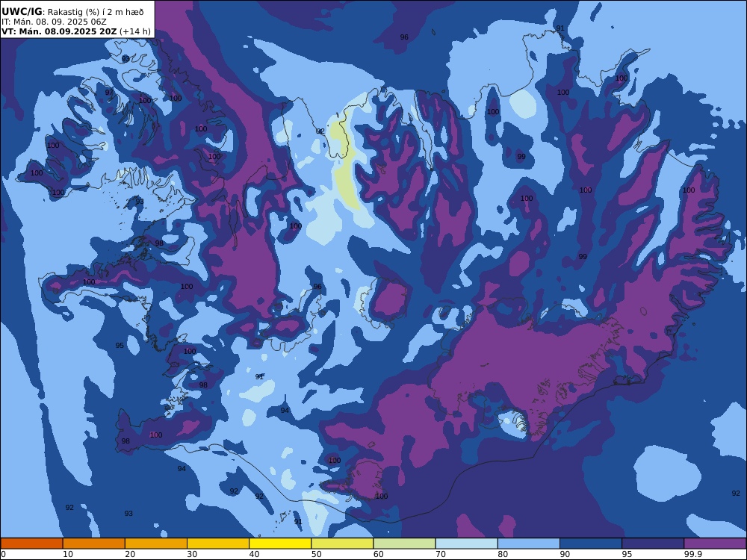Screen dimensions: 747x560
Task: Select the dark indigo 95–99.9 legend swatch
Action: (653, 544)
